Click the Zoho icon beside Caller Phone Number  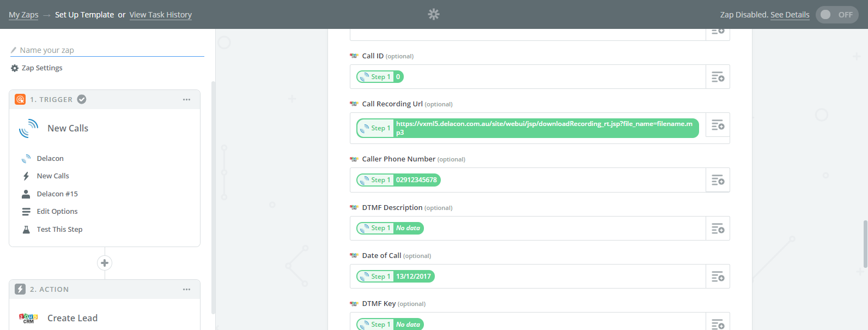354,159
